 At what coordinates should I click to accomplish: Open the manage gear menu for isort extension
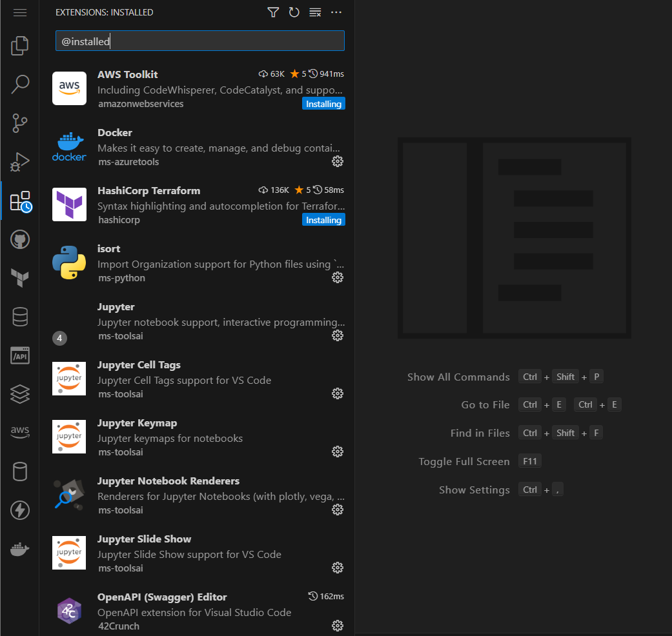[x=338, y=277]
